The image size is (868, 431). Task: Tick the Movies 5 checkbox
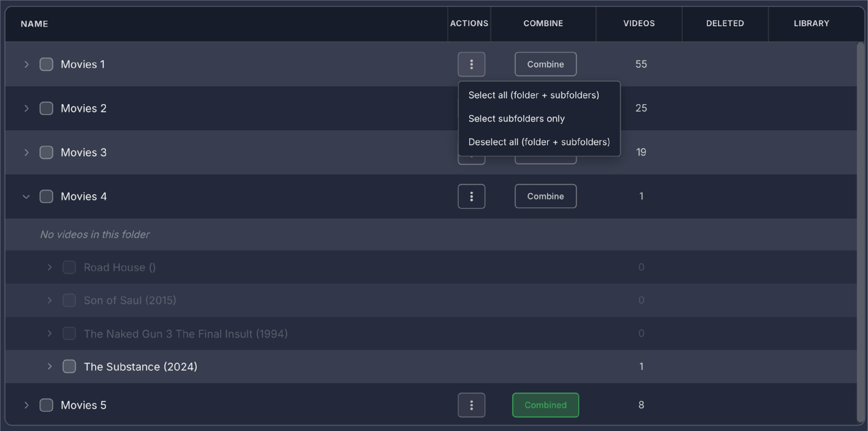46,405
